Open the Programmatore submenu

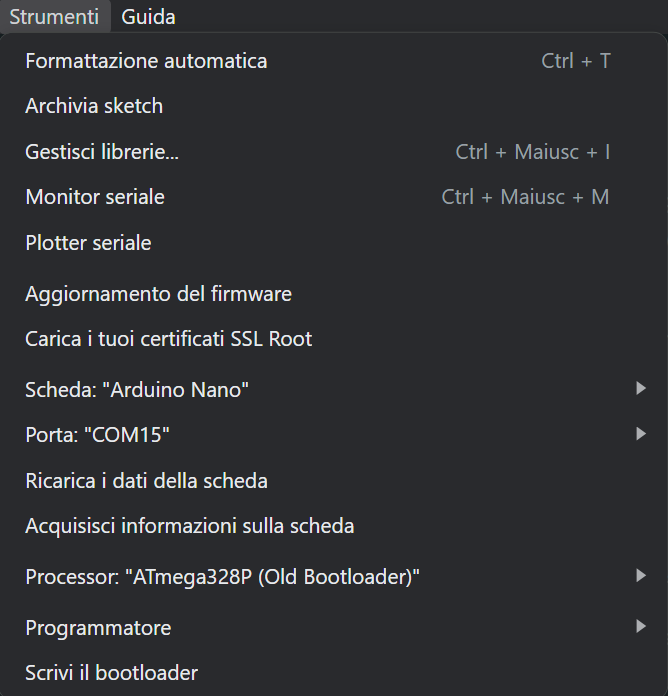[x=98, y=628]
